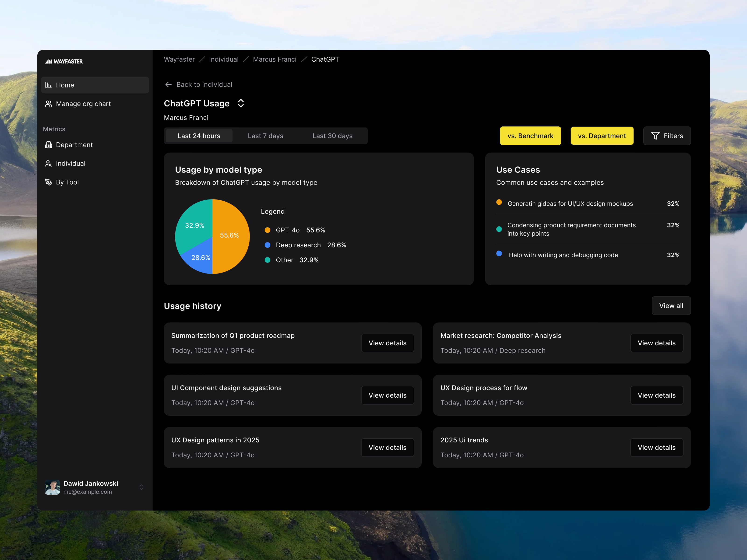Image resolution: width=747 pixels, height=560 pixels.
Task: Expand the ChatGPT Usage selector chevrons
Action: [x=241, y=103]
